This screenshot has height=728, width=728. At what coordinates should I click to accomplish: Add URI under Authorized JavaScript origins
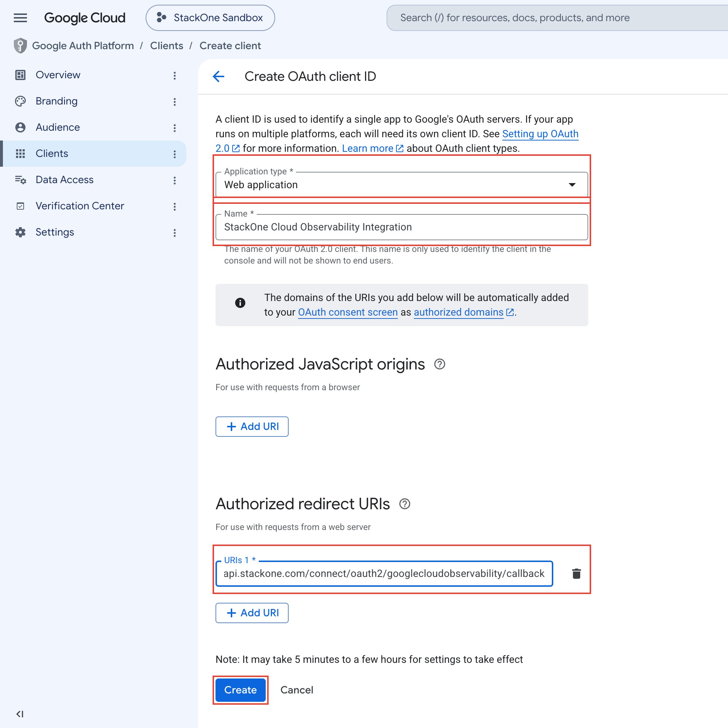[x=252, y=427]
